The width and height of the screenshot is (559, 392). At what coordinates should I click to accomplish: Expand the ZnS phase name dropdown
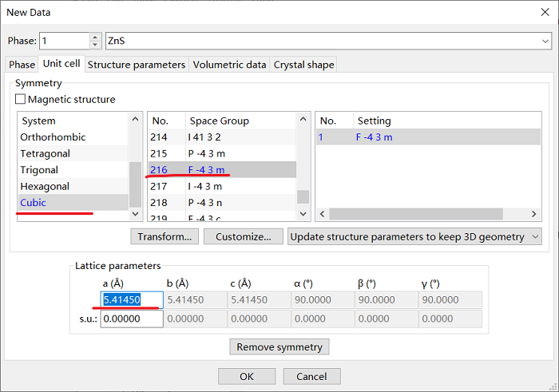545,41
